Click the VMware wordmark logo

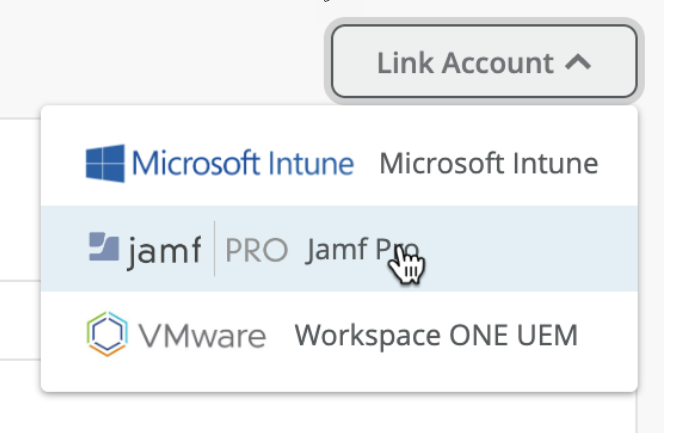pos(202,336)
